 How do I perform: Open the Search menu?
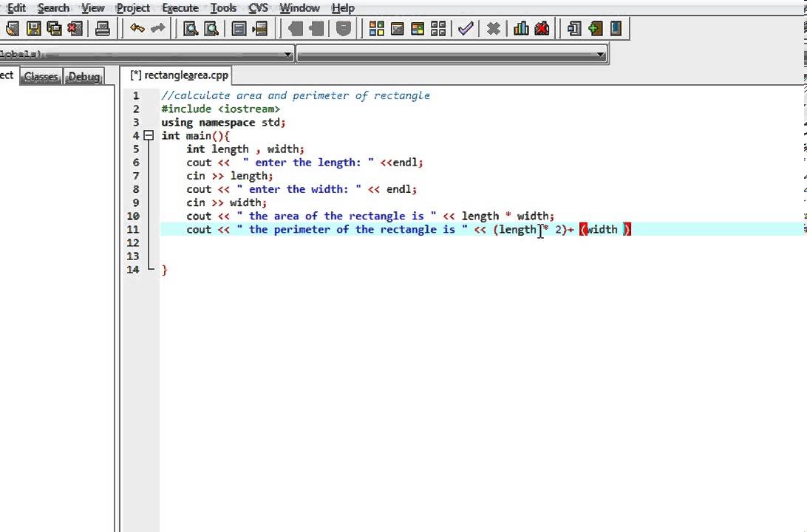click(53, 7)
